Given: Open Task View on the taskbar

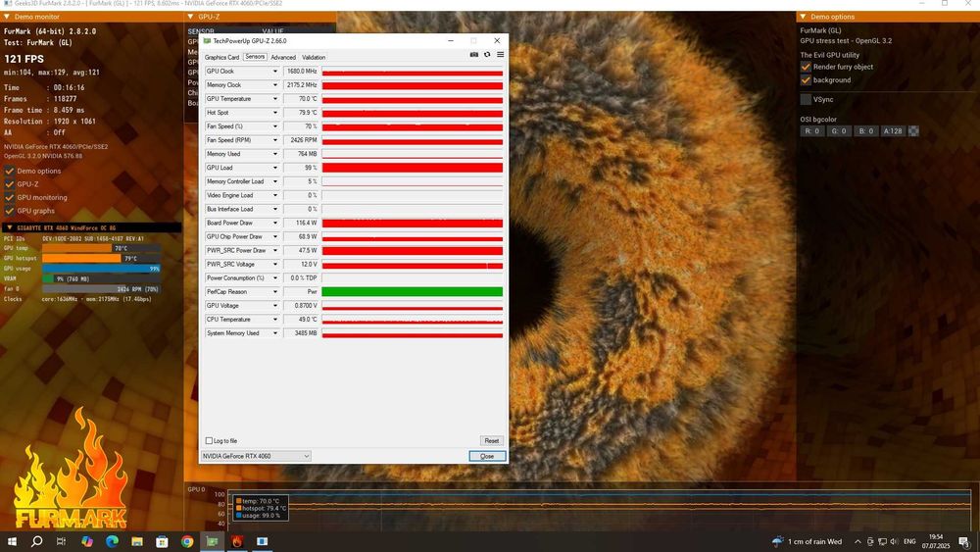Looking at the screenshot, I should pyautogui.click(x=61, y=541).
